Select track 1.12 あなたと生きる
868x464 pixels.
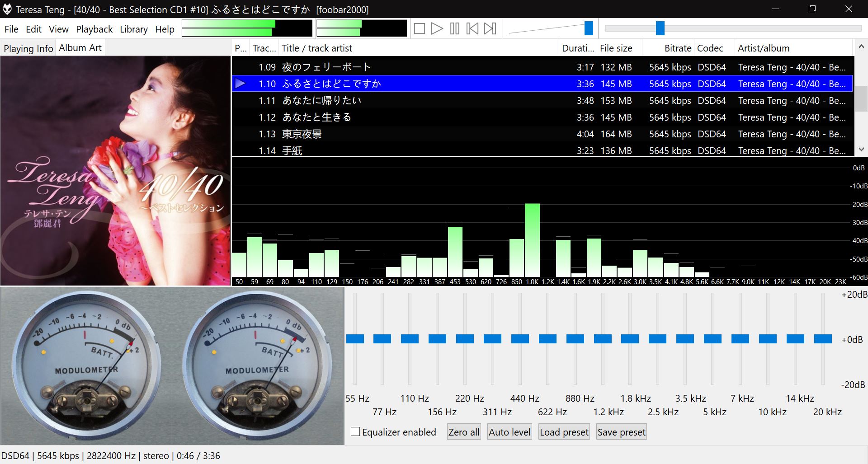tap(542, 117)
